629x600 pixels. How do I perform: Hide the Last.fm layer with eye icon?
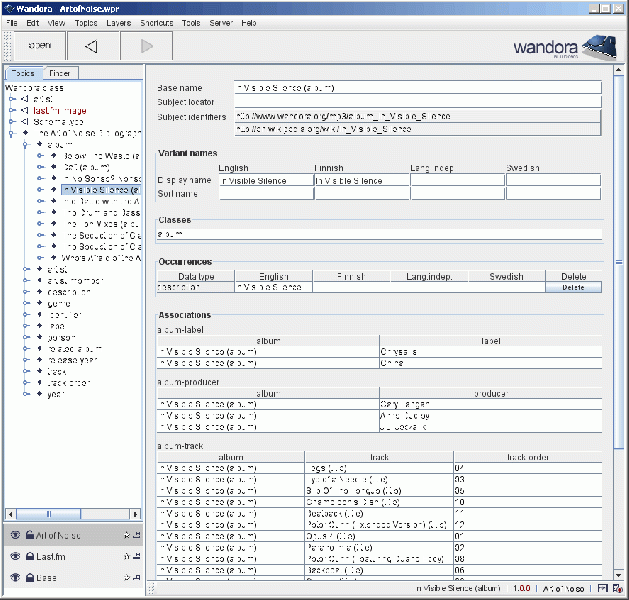(15, 557)
